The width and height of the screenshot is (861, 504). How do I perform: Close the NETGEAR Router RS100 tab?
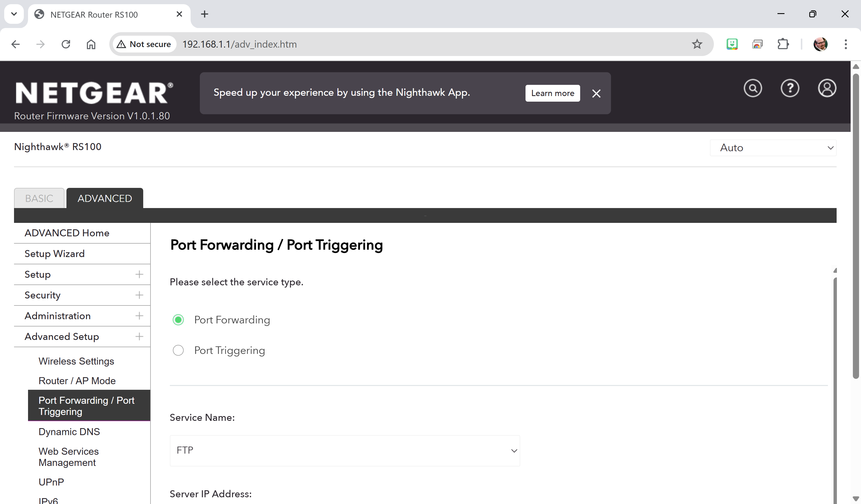179,14
